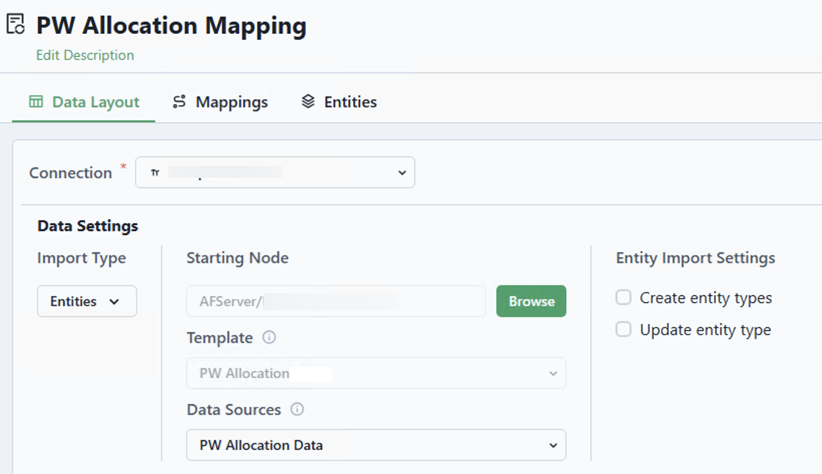Image resolution: width=822 pixels, height=474 pixels.
Task: Click the small connection type icon in Connection field
Action: coord(155,173)
